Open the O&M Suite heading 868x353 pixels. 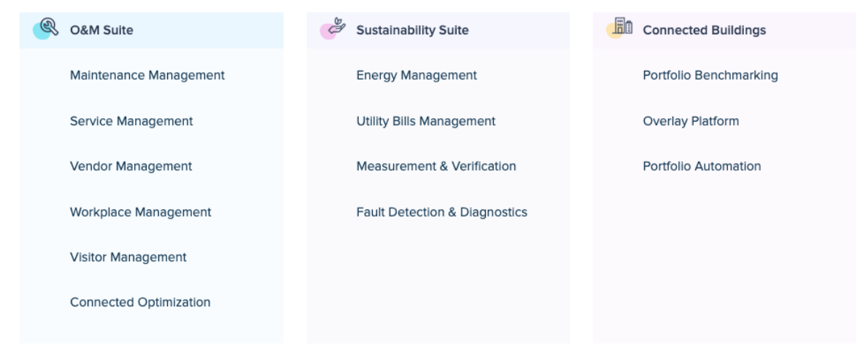point(101,31)
